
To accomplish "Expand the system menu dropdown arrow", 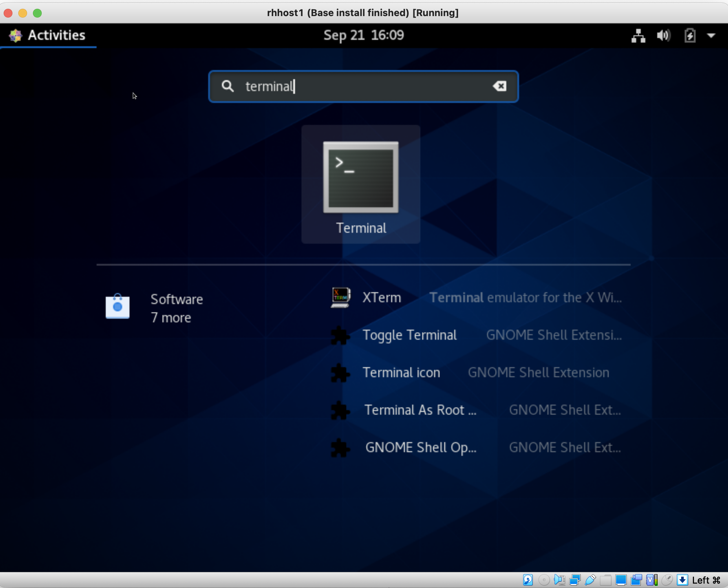I will point(711,36).
